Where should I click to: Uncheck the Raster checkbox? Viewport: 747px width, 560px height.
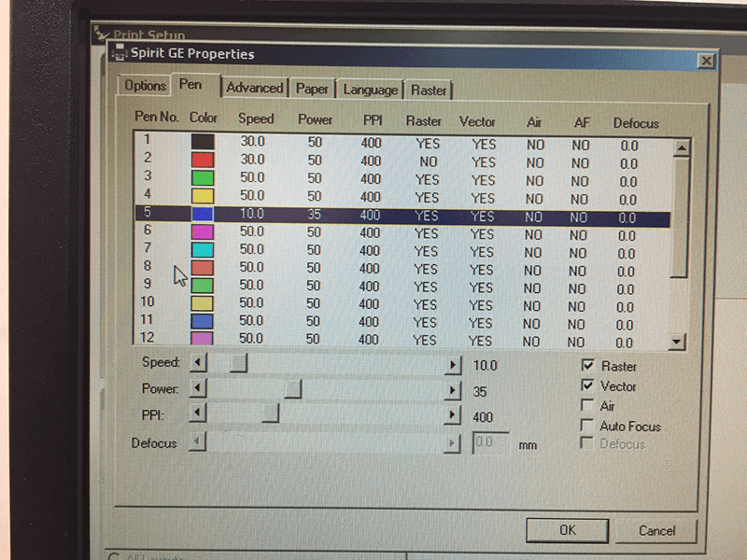point(588,365)
